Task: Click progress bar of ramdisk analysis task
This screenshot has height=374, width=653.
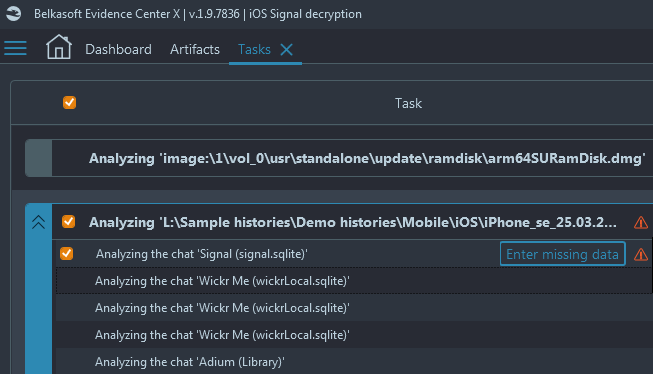Action: (x=38, y=158)
